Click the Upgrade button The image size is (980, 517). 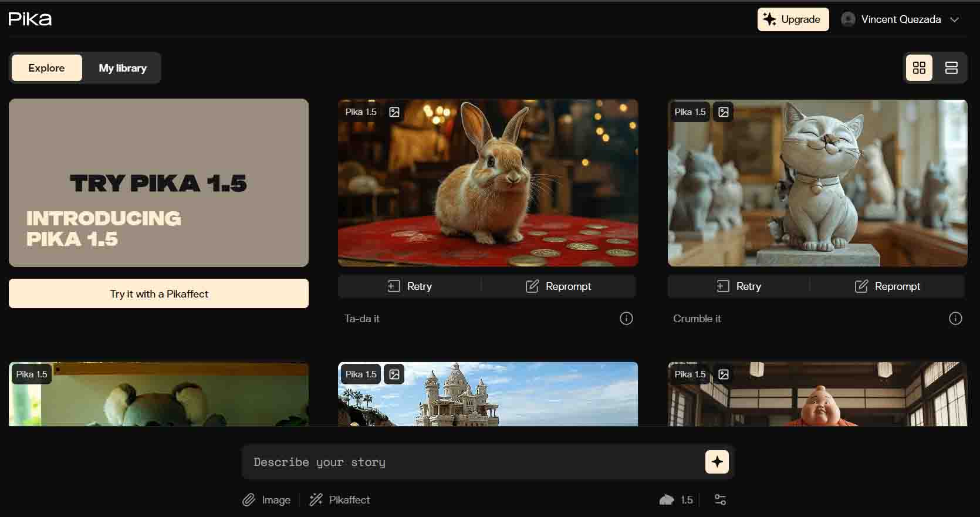tap(793, 19)
